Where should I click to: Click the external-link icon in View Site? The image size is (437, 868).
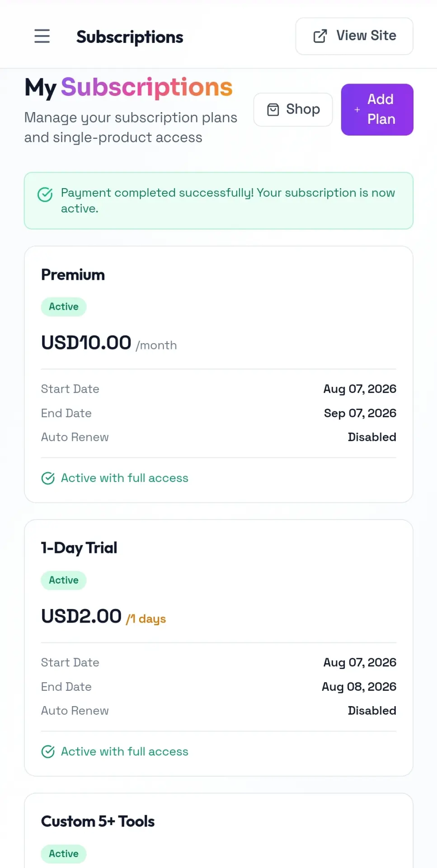(x=320, y=36)
